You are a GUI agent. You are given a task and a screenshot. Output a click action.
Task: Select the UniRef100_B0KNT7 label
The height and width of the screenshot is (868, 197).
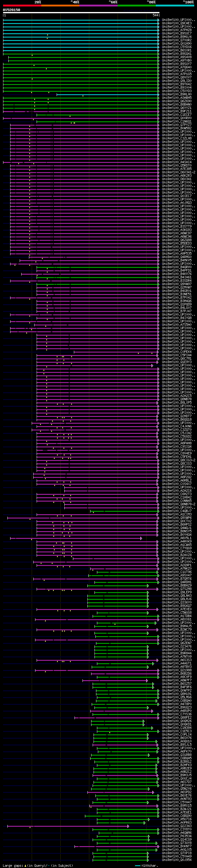coord(177,846)
